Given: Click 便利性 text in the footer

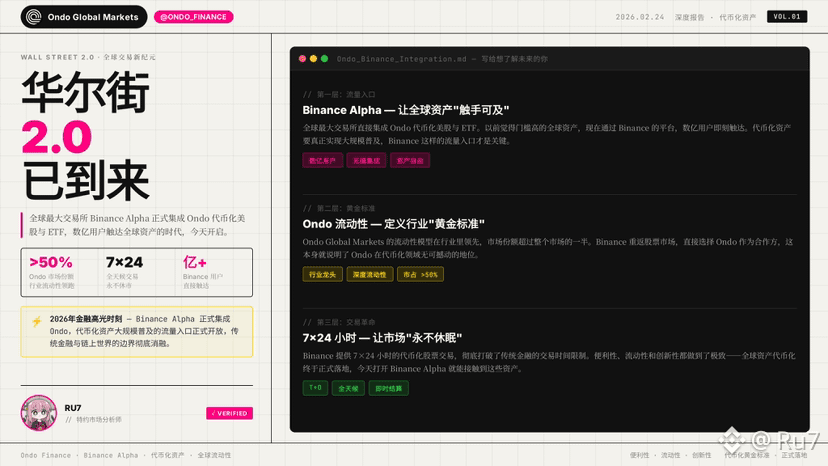Looking at the screenshot, I should click(639, 455).
